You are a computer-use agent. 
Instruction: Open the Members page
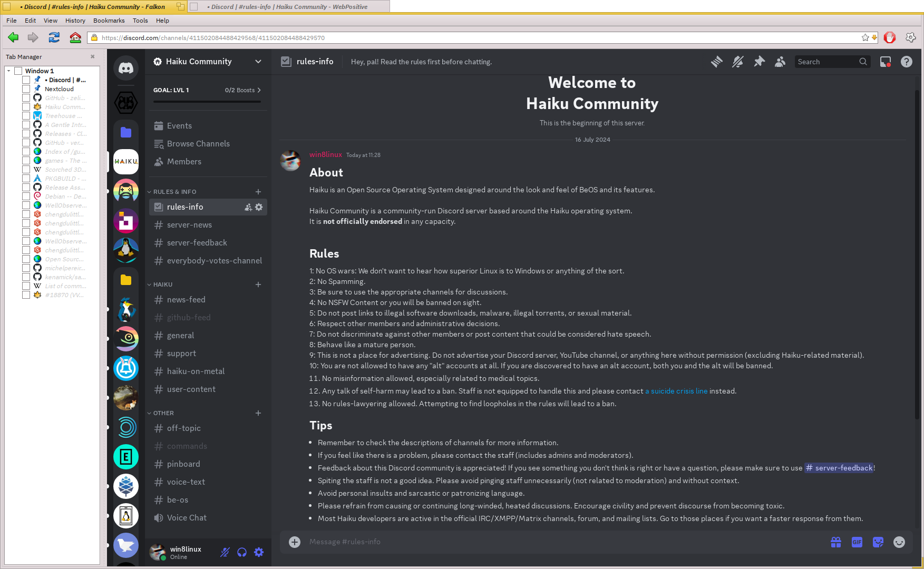pyautogui.click(x=208, y=162)
